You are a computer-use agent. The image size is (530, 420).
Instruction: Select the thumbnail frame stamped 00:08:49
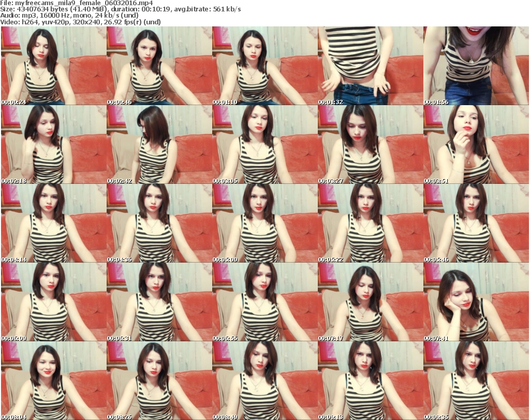click(x=265, y=381)
